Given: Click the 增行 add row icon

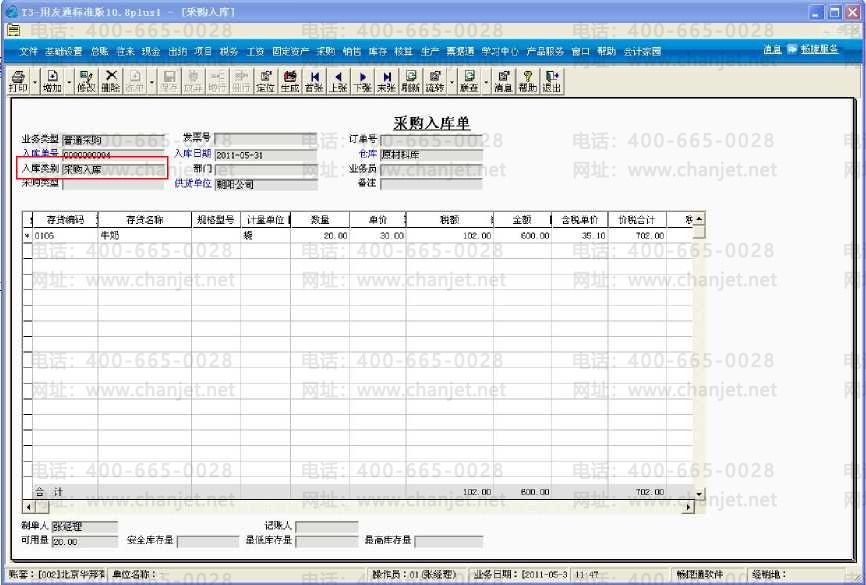Looking at the screenshot, I should click(217, 81).
